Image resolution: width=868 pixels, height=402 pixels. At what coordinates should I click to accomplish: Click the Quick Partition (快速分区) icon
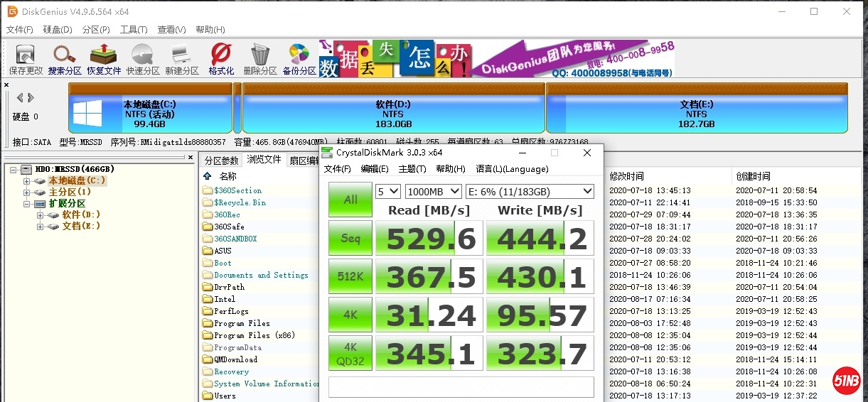pos(143,58)
